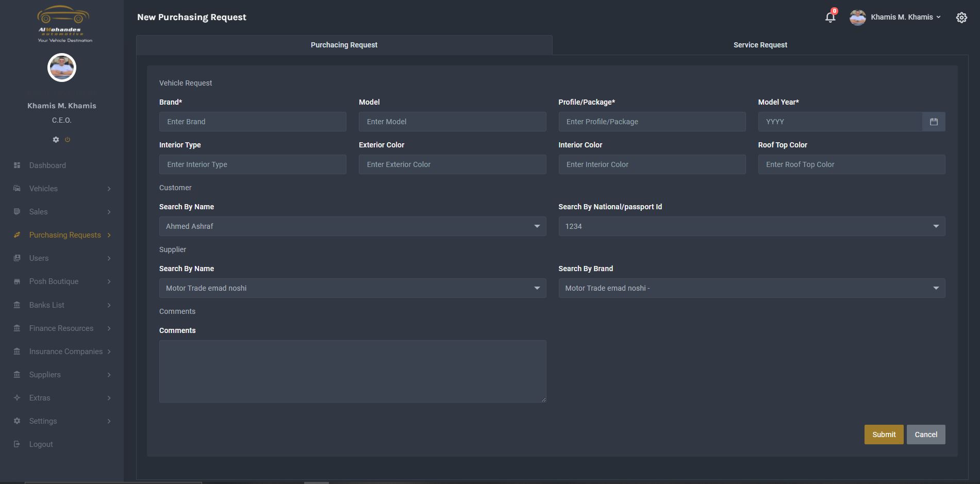
Task: Expand the Banks List menu chevron
Action: tap(109, 305)
